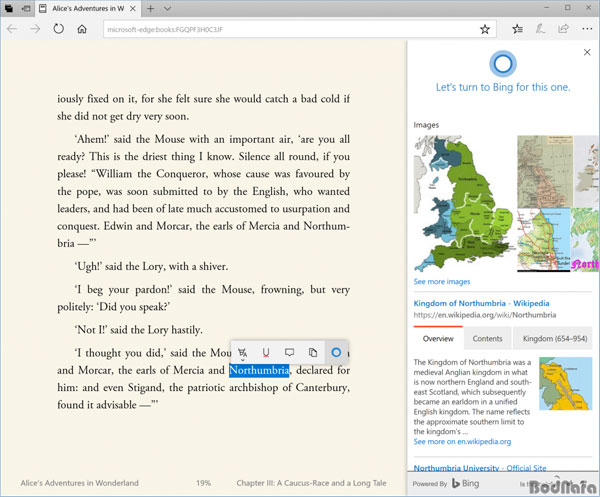The height and width of the screenshot is (497, 600).
Task: Add a note to the selection
Action: 290,352
